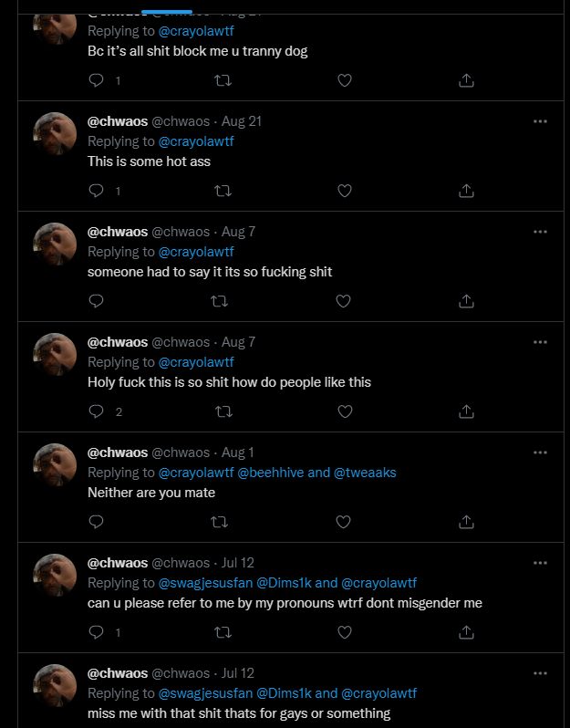
Task: Open the Aug 7 timestamp of "someone had to say it"
Action: pyautogui.click(x=238, y=232)
